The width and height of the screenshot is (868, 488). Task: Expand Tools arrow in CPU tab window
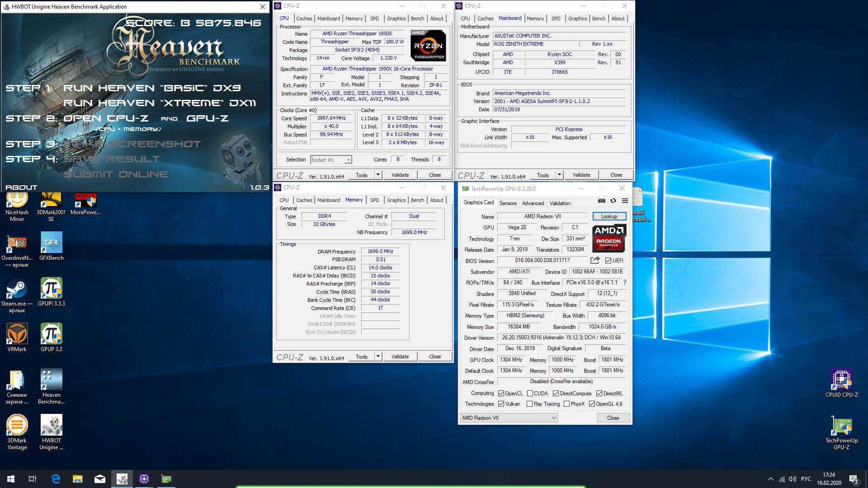pyautogui.click(x=378, y=175)
